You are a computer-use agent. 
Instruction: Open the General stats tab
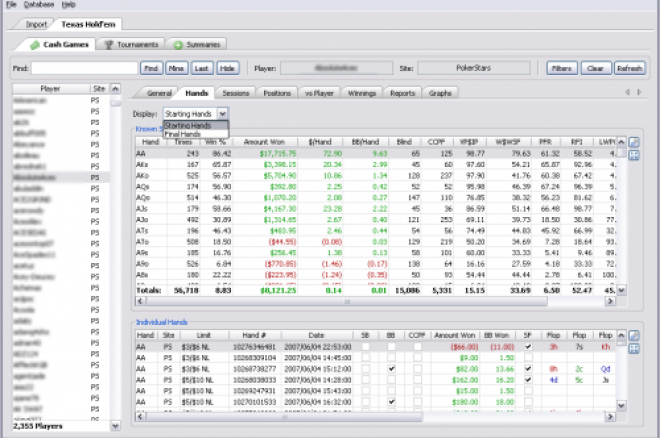pos(159,93)
